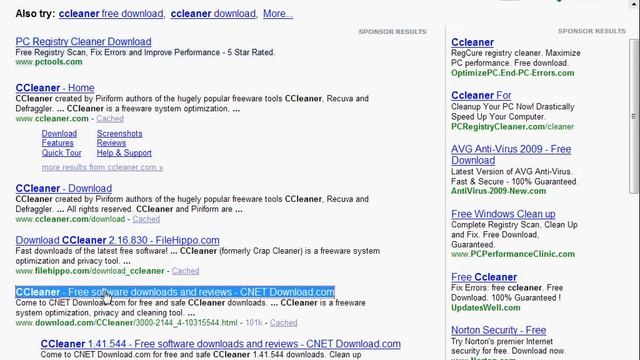View Cached copy of filehippo.com result

click(185, 271)
